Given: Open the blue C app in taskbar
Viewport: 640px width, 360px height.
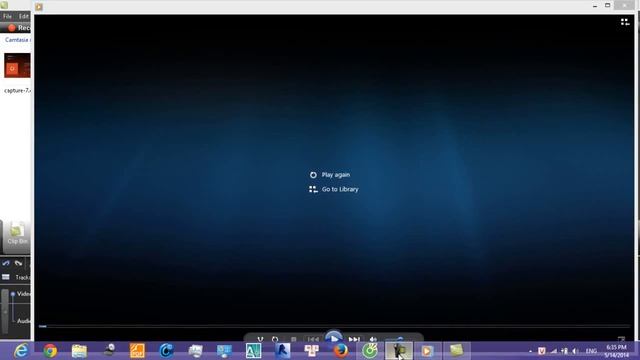Looking at the screenshot, I should [166, 351].
